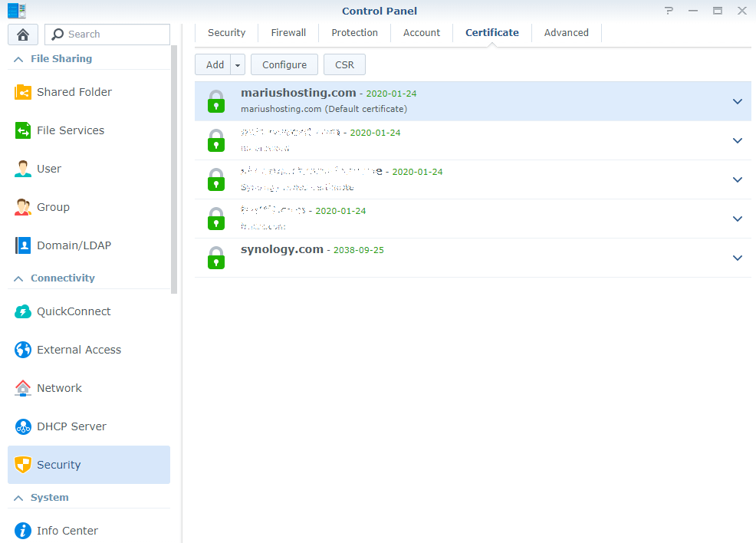The height and width of the screenshot is (543, 756).
Task: Click the CSR button
Action: (x=344, y=64)
